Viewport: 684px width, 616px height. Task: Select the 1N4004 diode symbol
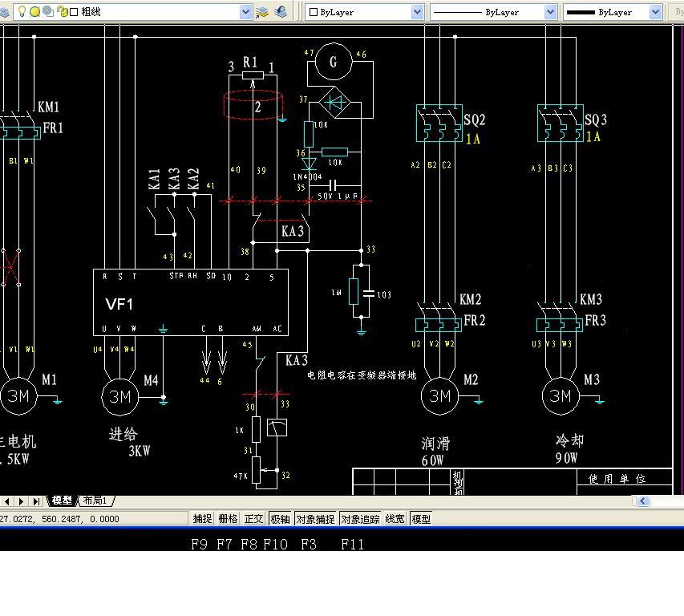(x=309, y=164)
